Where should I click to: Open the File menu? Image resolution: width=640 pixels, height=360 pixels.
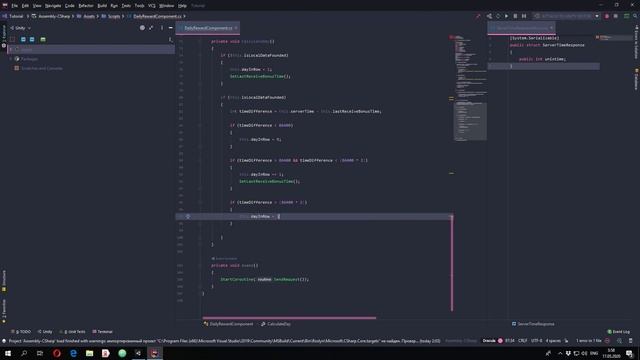[15, 6]
